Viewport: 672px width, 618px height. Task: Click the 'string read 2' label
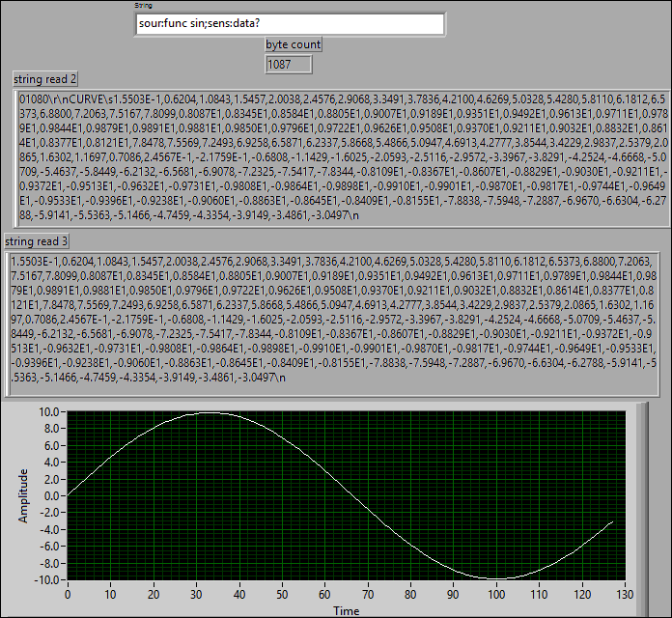coord(45,79)
